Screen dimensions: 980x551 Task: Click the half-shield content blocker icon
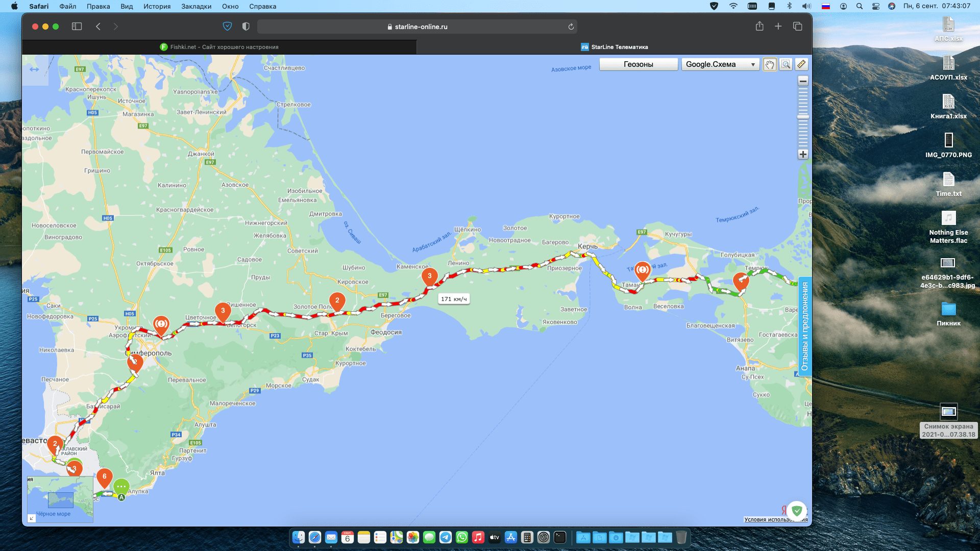click(x=246, y=27)
